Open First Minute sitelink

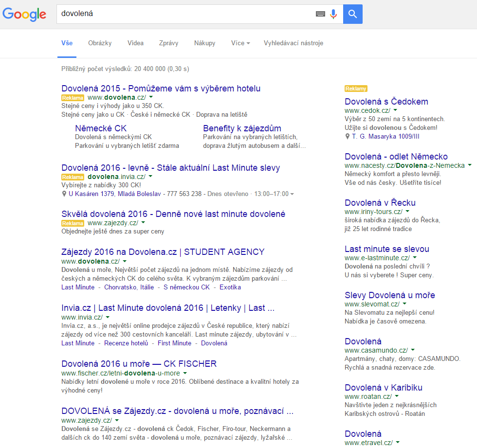(x=175, y=343)
